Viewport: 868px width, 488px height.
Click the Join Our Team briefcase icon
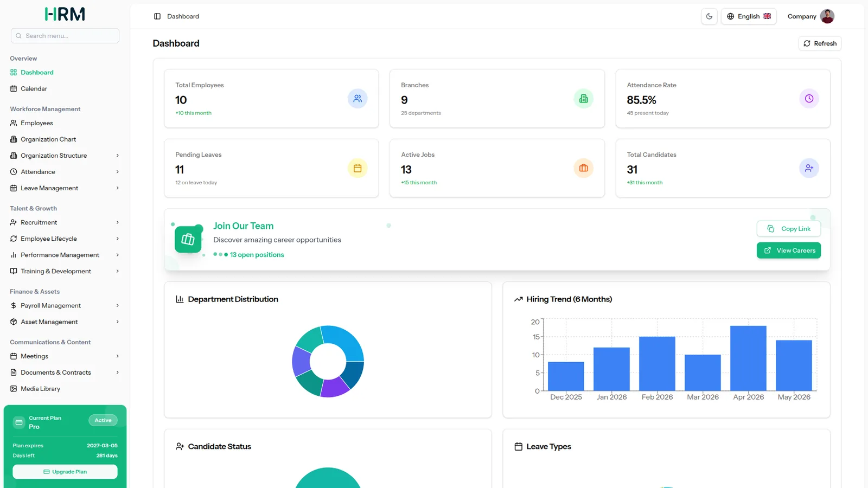tap(188, 239)
